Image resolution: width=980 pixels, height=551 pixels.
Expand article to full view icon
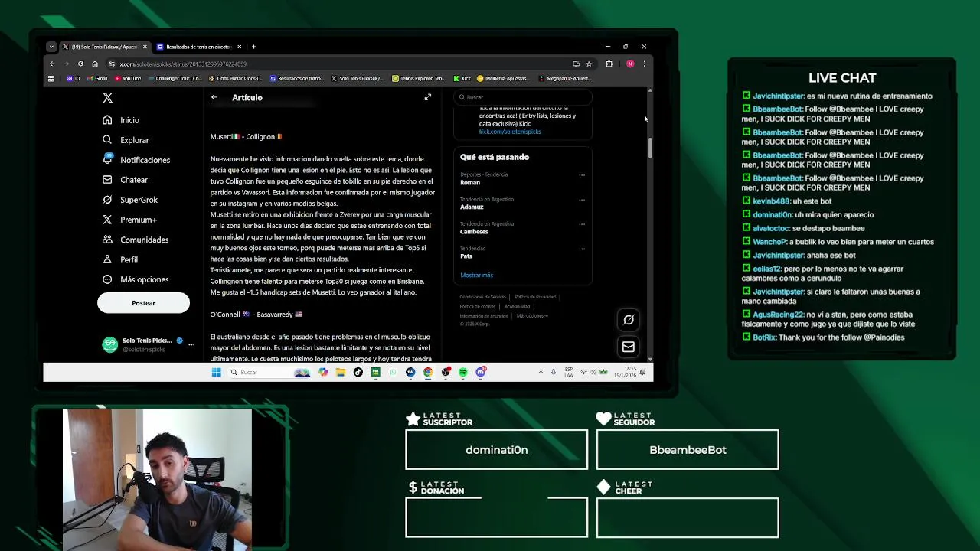pos(428,97)
